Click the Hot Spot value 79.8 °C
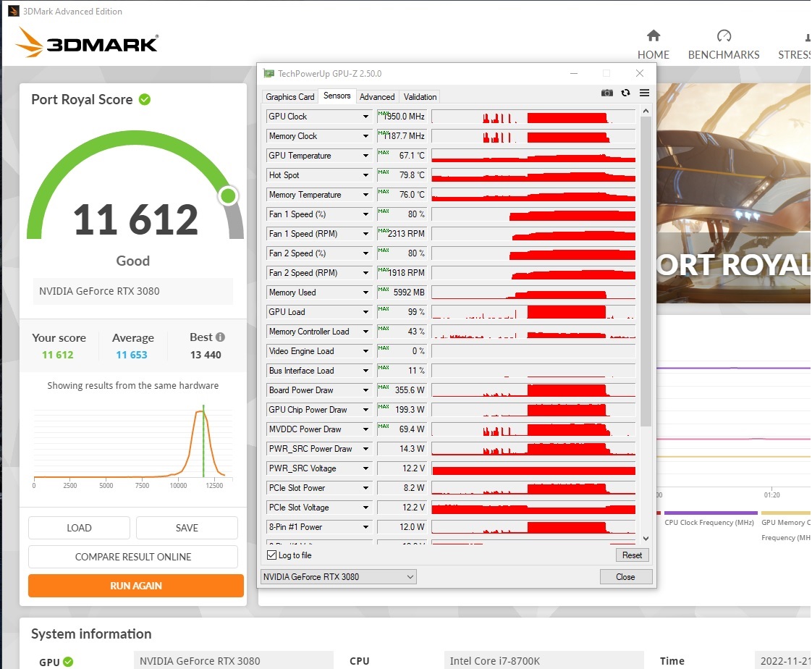The width and height of the screenshot is (812, 669). (x=402, y=175)
